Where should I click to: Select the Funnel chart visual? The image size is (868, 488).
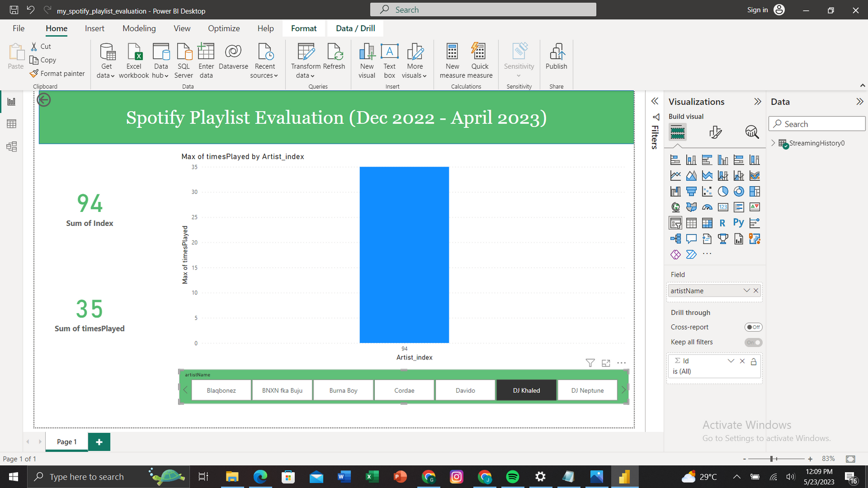point(691,191)
